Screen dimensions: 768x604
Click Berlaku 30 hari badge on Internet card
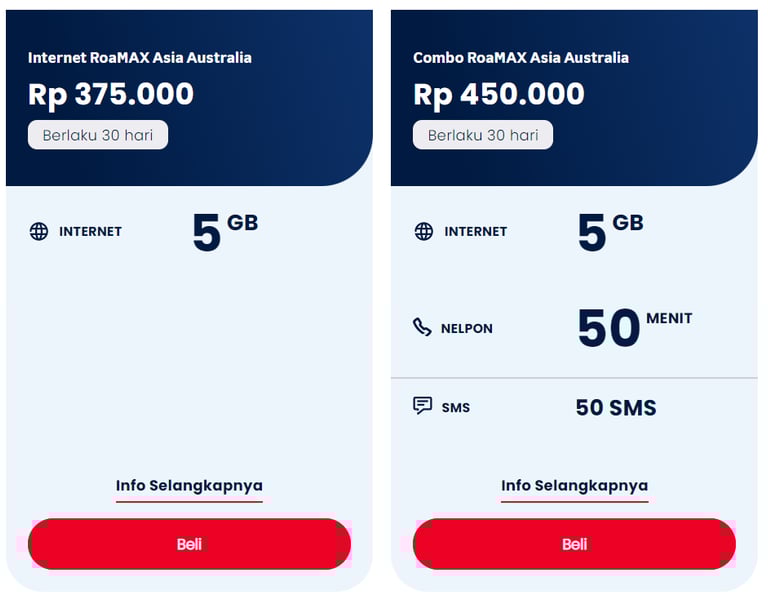(x=98, y=135)
